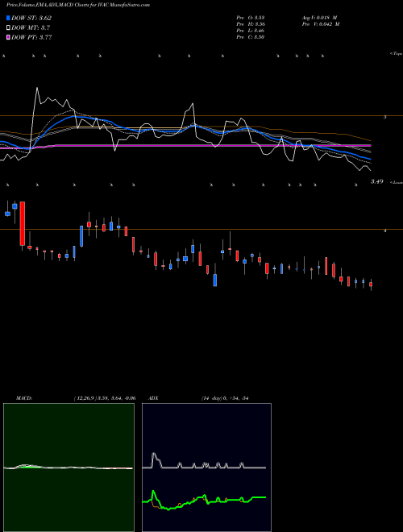Click the 'Avg V: 0.018 M' value
Screen dimensions: 403x532
(319, 18)
